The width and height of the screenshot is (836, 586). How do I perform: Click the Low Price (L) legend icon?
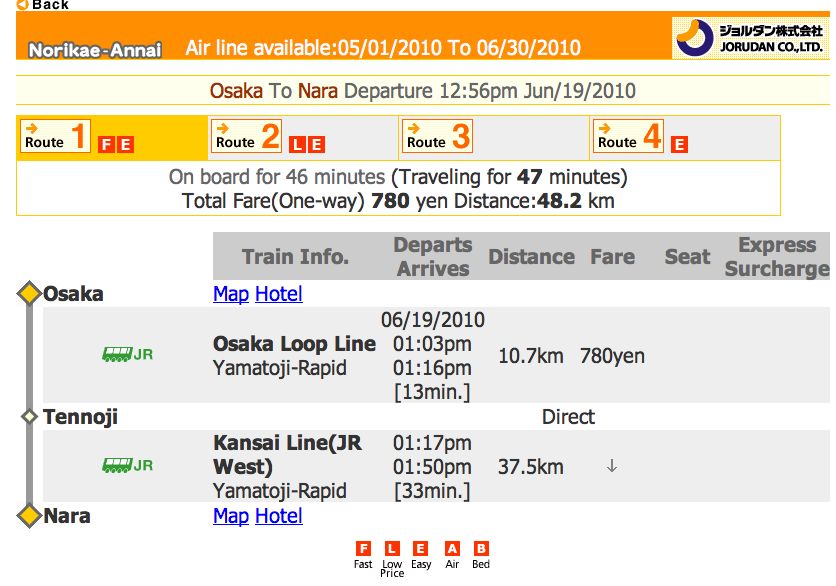(x=392, y=549)
